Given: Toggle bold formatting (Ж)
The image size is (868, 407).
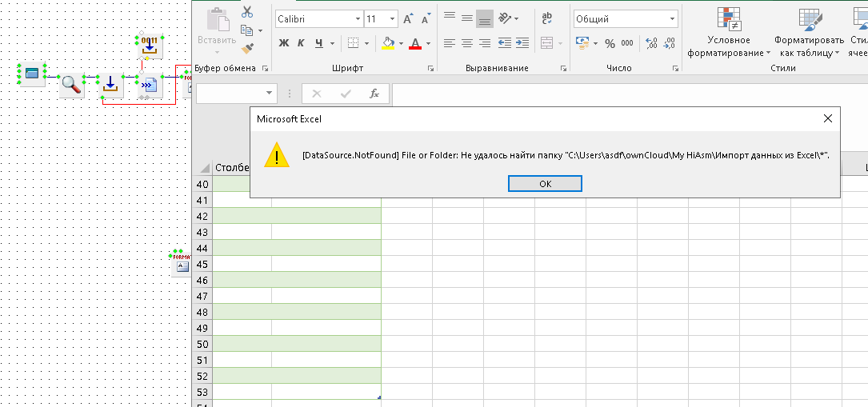Looking at the screenshot, I should pos(284,43).
